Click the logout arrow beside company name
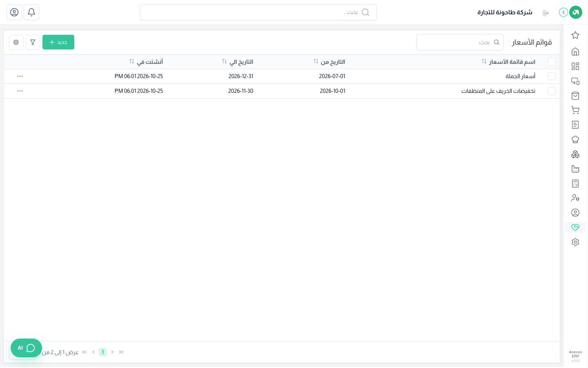The image size is (588, 368). [546, 13]
